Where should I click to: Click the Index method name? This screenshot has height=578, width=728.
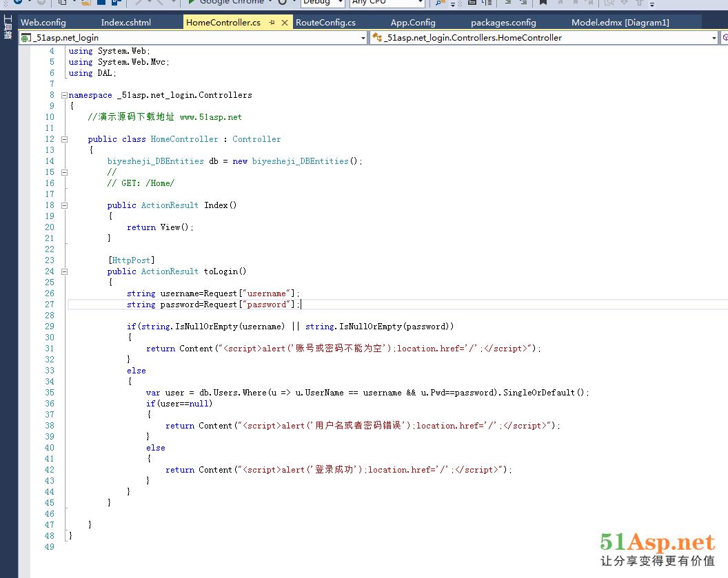point(216,205)
